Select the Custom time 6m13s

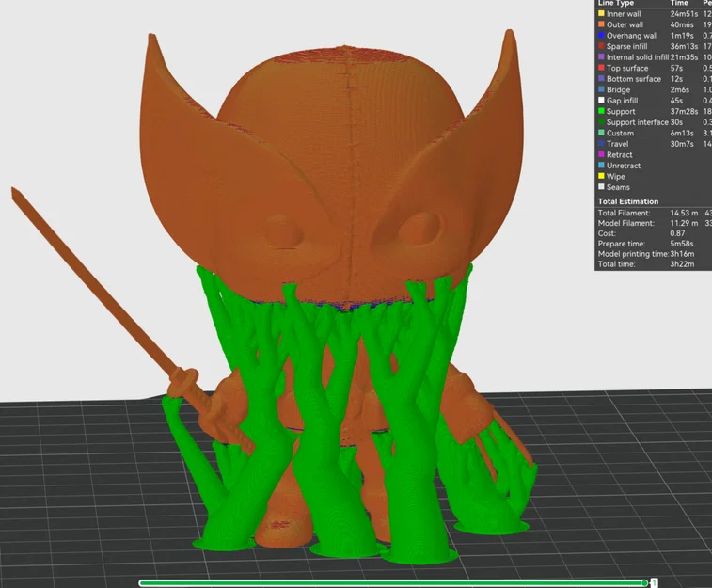click(x=682, y=133)
